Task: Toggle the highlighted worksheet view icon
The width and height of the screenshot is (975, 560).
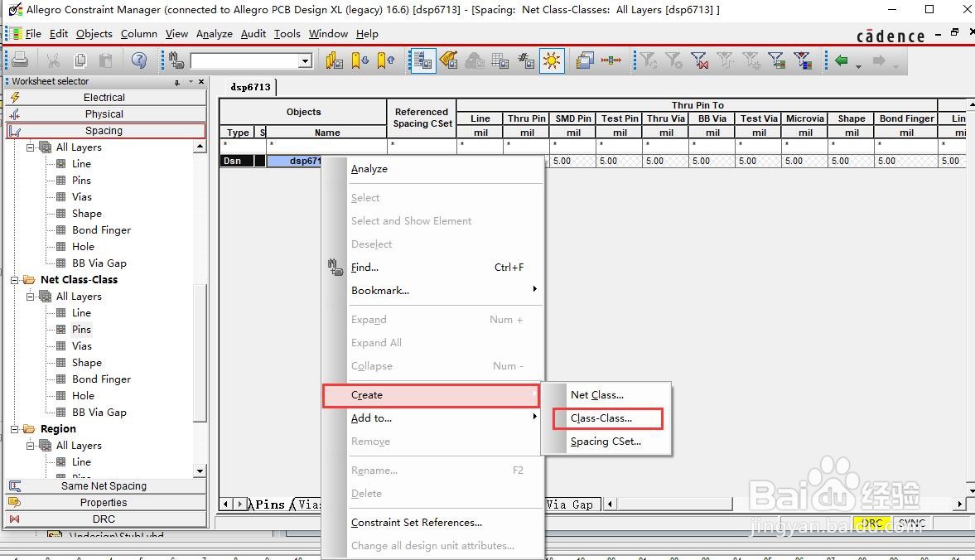Action: point(422,60)
